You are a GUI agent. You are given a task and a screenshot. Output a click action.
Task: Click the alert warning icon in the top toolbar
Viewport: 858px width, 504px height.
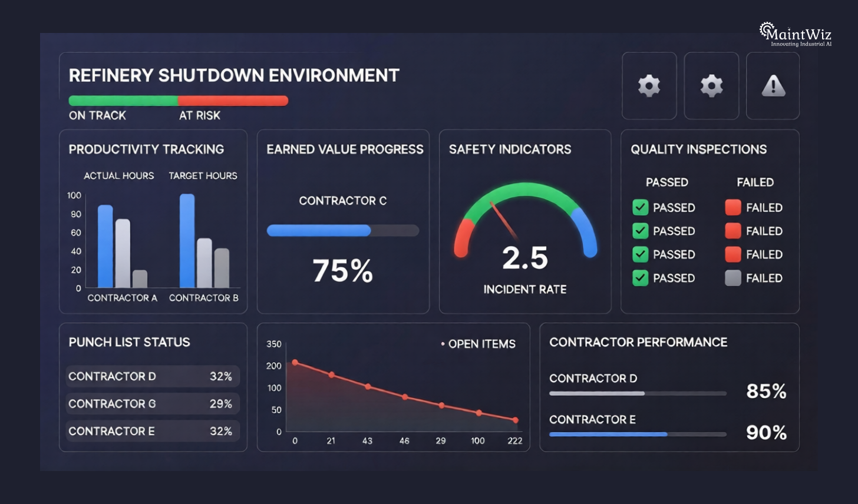tap(773, 85)
